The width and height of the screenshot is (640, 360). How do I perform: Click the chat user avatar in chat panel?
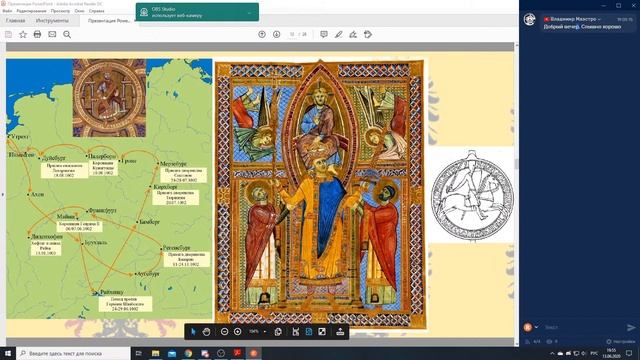click(x=529, y=19)
